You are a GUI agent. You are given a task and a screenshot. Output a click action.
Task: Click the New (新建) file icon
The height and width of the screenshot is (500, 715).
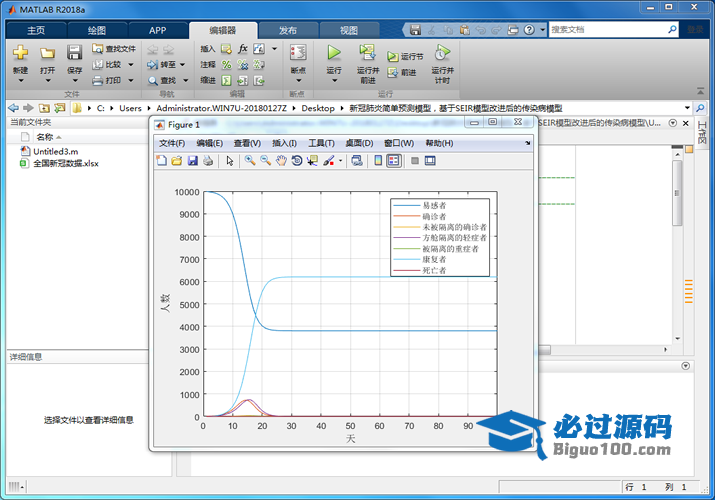click(20, 53)
